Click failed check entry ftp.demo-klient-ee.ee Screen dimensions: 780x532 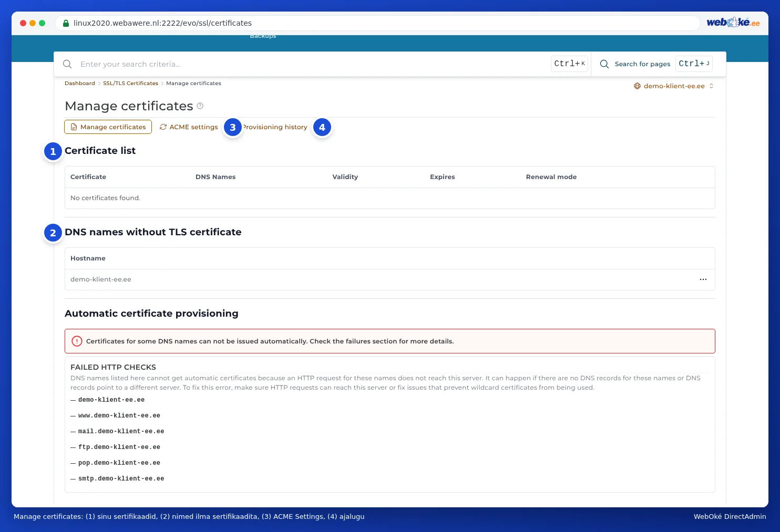click(x=119, y=447)
